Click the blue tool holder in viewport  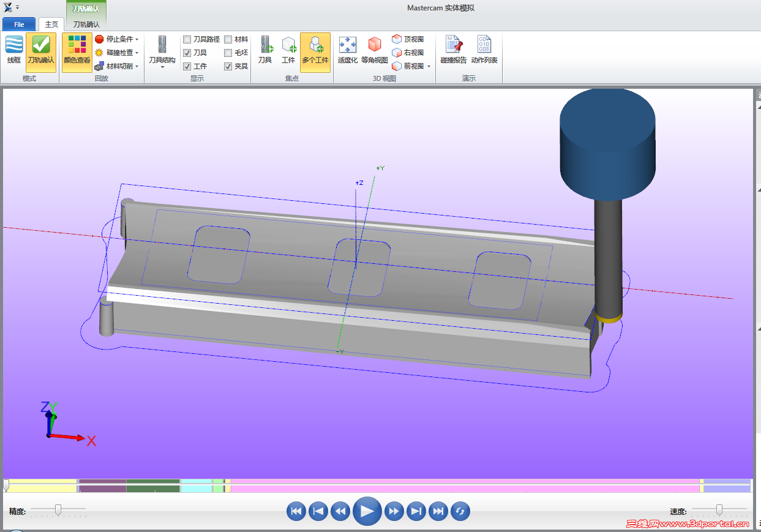607,144
